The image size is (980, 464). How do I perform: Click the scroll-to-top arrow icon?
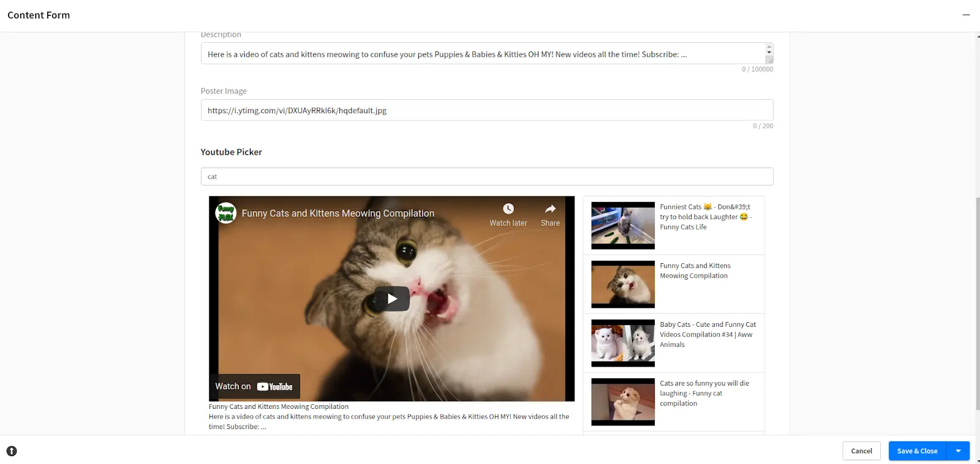coord(12,451)
